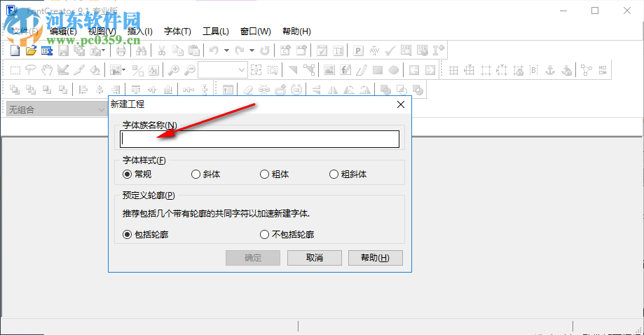Viewport: 644px width, 335px height.
Task: Click the Insert ellipse contour icon
Action: click(x=394, y=70)
